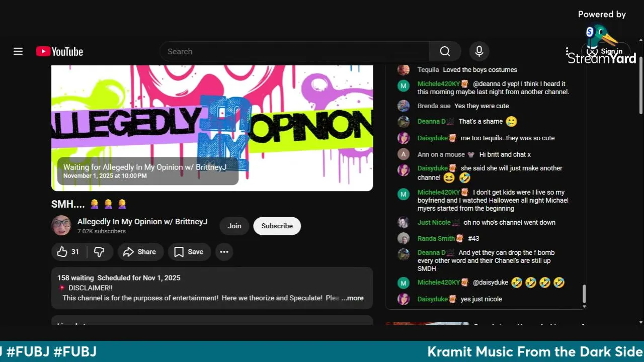Click the video player thumbnail

[x=212, y=128]
